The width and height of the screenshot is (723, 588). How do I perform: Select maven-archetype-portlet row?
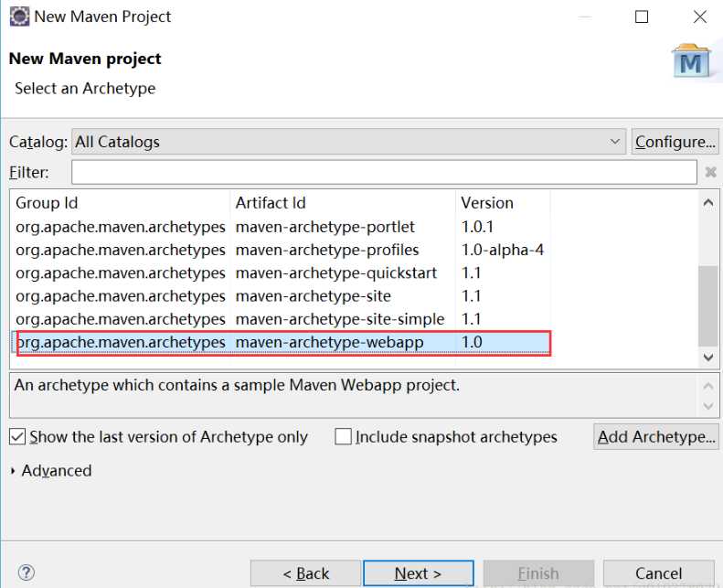(x=281, y=227)
